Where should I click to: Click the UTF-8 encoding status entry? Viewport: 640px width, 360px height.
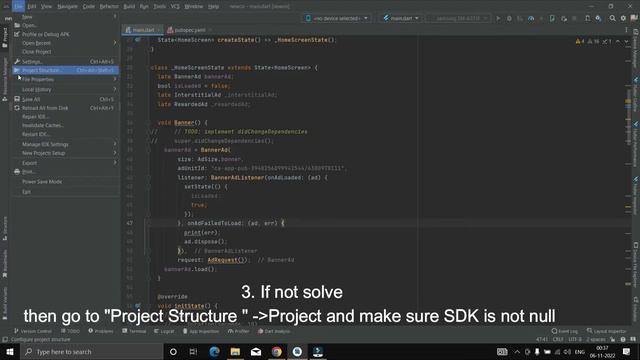pos(574,339)
